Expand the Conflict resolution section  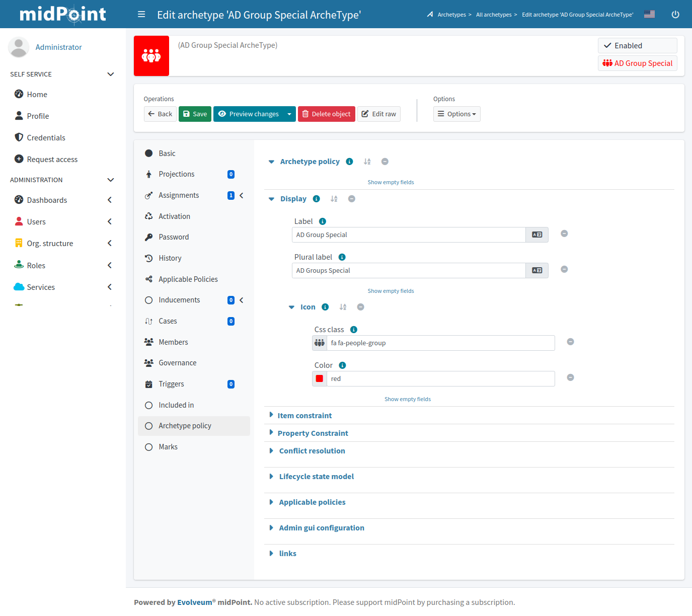[271, 451]
